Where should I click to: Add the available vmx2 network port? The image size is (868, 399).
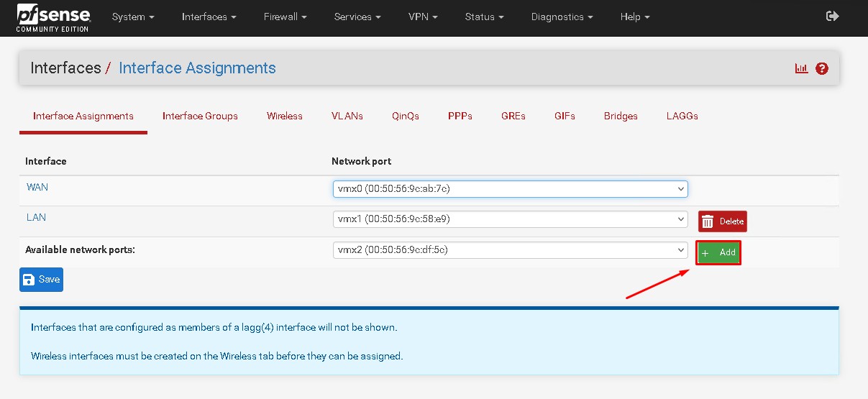[718, 252]
